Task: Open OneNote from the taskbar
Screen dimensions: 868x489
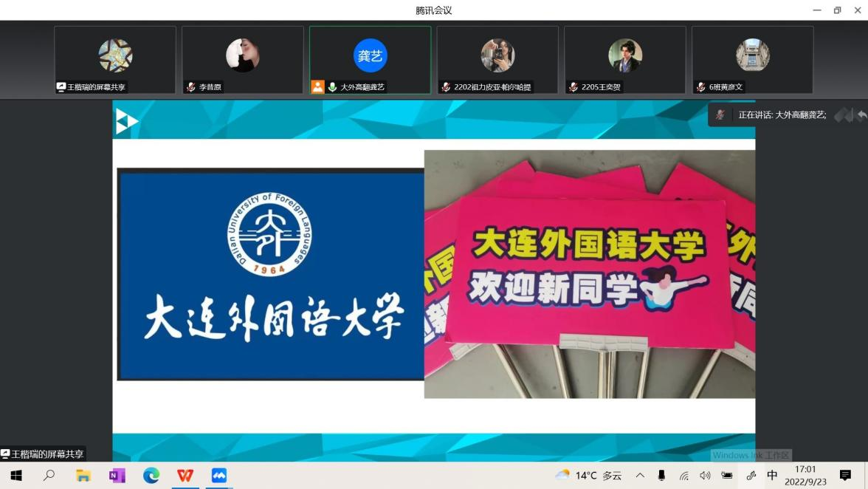Action: coord(117,476)
